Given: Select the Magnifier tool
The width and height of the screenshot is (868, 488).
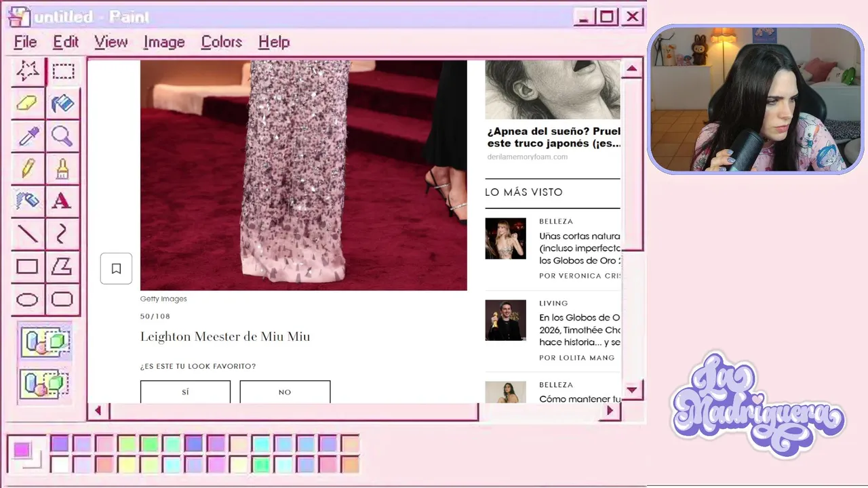Looking at the screenshot, I should (x=63, y=136).
